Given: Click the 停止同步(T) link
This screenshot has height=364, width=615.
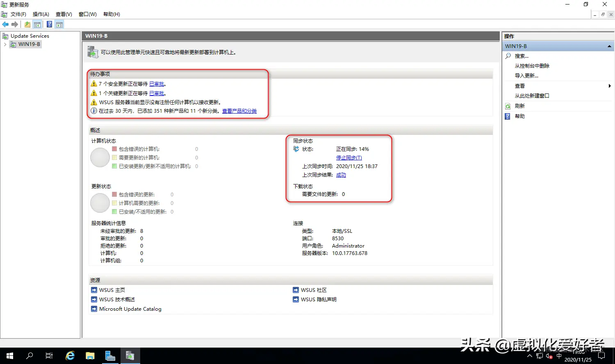Looking at the screenshot, I should click(349, 157).
